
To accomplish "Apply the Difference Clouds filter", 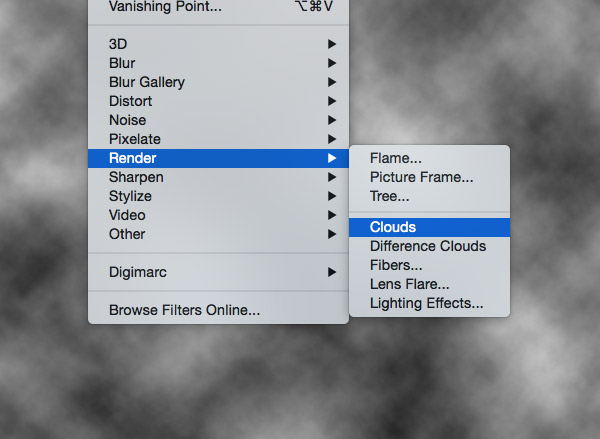I will 427,246.
